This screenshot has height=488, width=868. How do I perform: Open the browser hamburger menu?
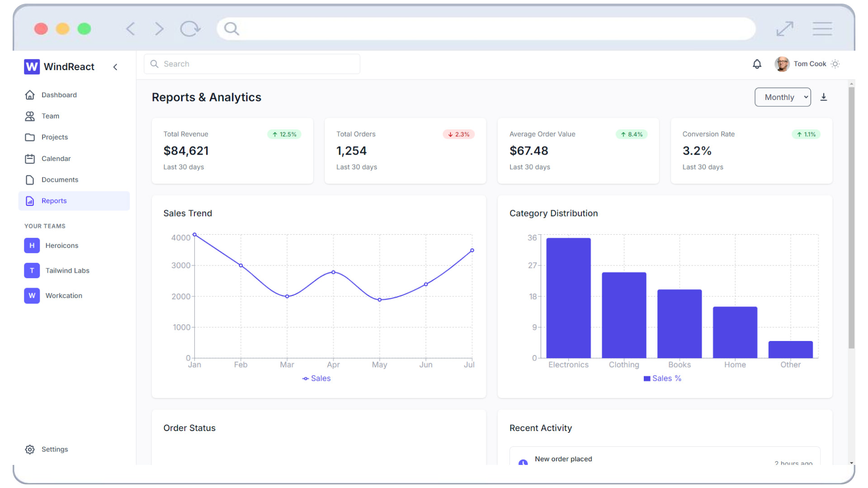tap(822, 29)
